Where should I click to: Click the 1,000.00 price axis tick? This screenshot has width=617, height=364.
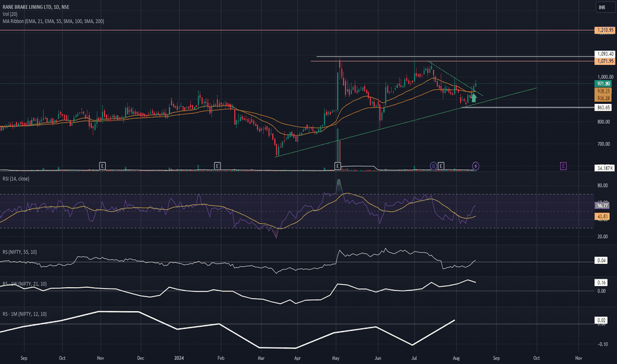(605, 77)
